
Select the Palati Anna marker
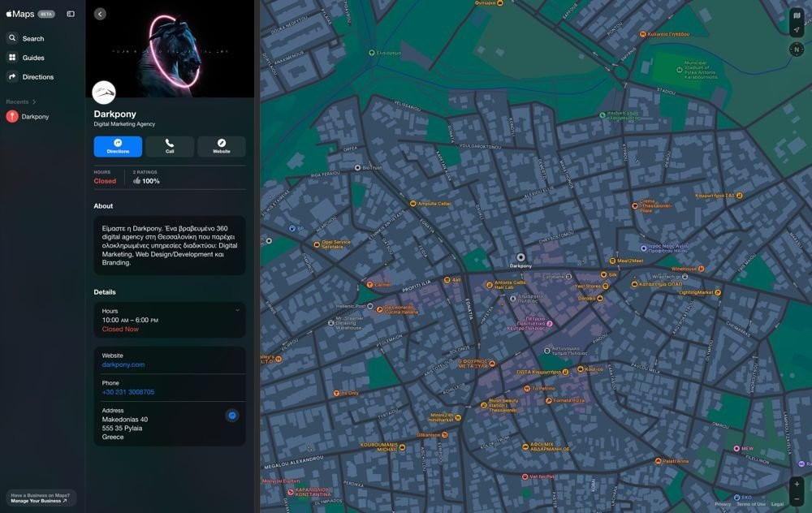[659, 461]
